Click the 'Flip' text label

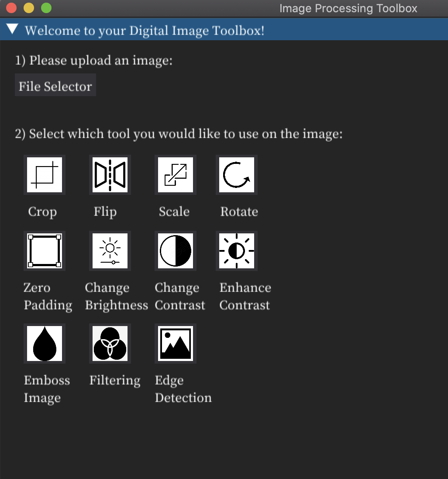pos(105,212)
